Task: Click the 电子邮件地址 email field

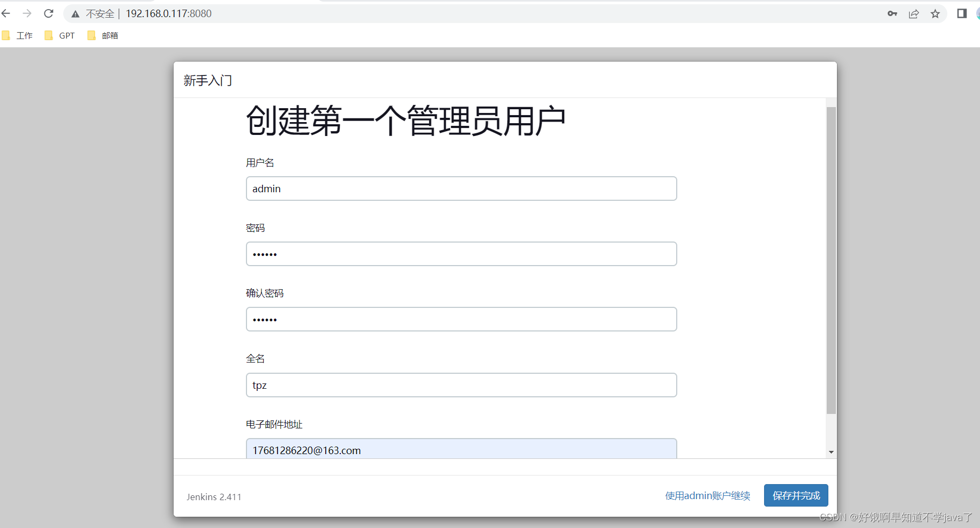Action: coord(461,449)
